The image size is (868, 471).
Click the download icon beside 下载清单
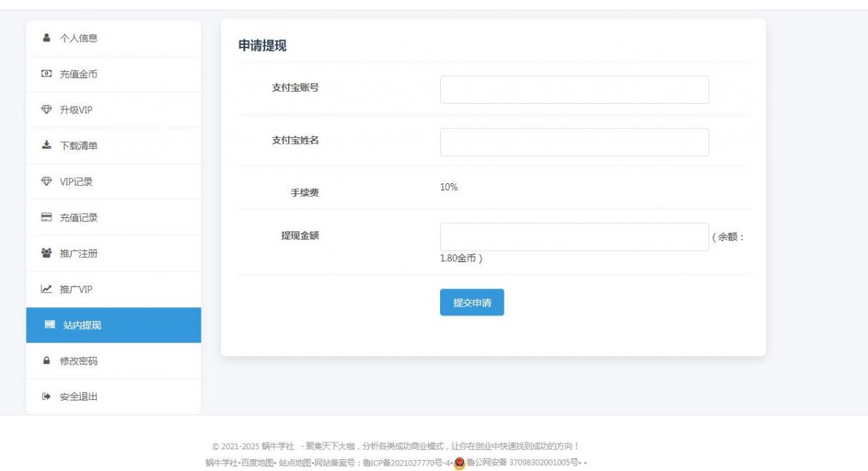click(x=46, y=145)
